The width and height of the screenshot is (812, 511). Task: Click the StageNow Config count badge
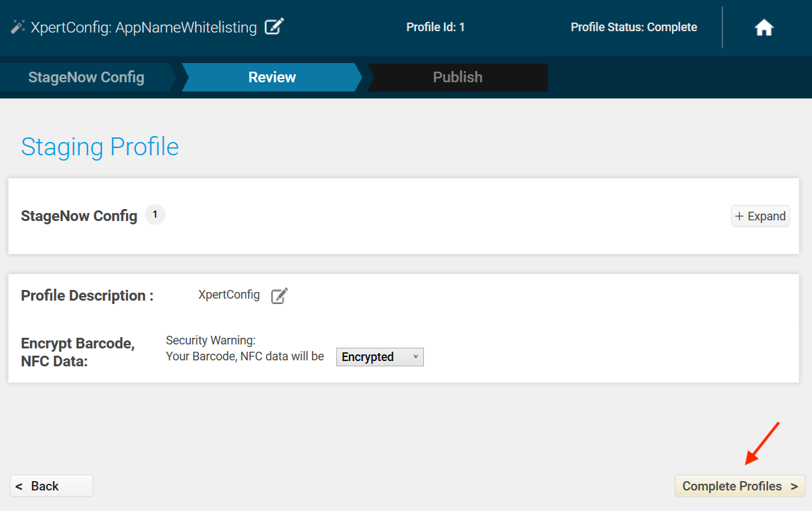pyautogui.click(x=155, y=215)
